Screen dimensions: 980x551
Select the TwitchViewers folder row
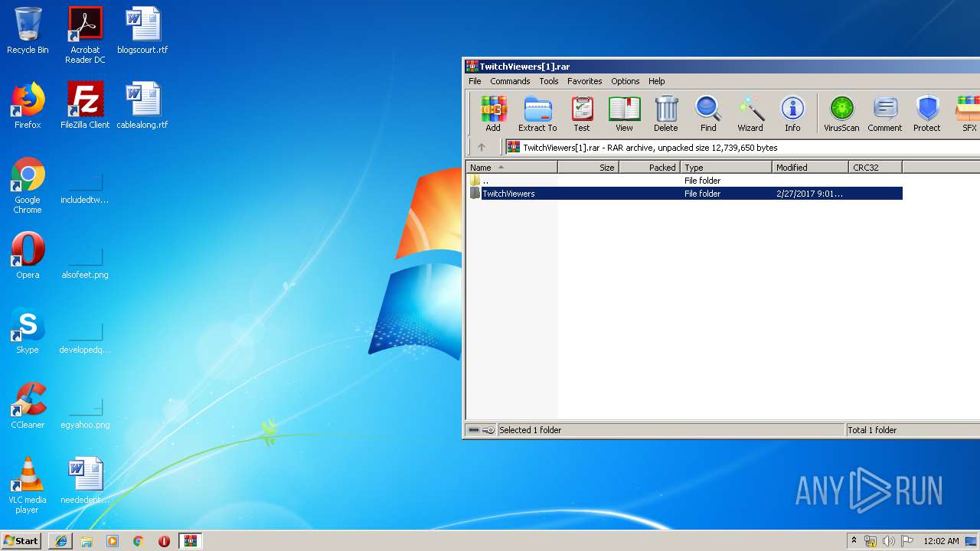click(x=685, y=194)
